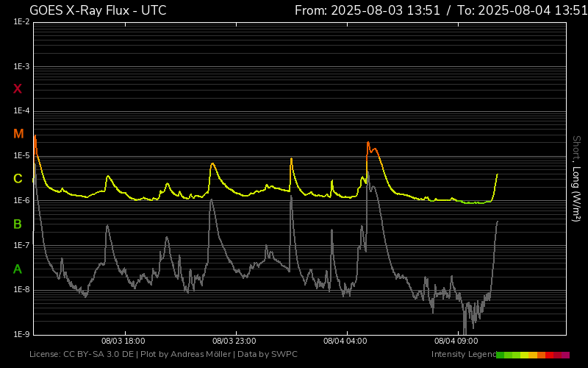Click the red X flare class label
This screenshot has width=588, height=368.
pos(18,89)
